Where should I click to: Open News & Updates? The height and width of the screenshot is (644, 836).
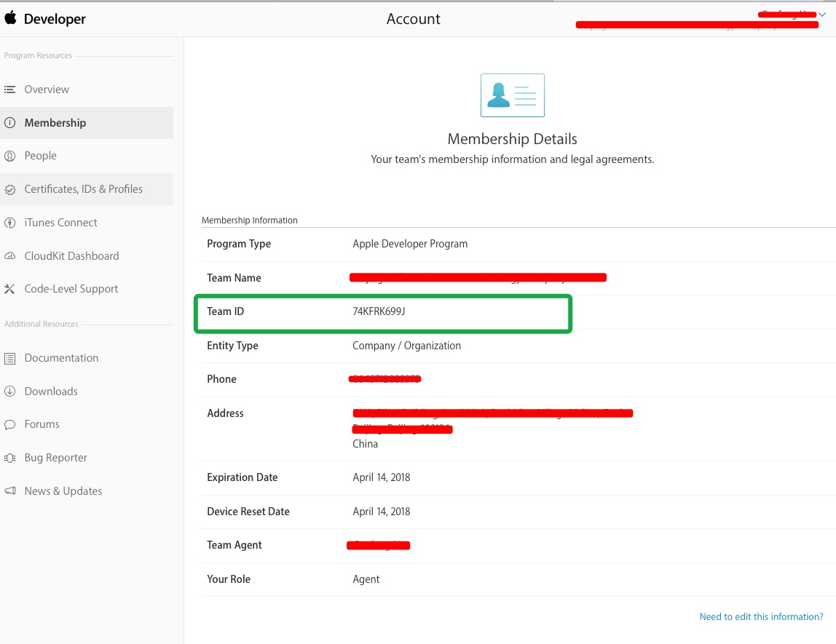click(63, 491)
